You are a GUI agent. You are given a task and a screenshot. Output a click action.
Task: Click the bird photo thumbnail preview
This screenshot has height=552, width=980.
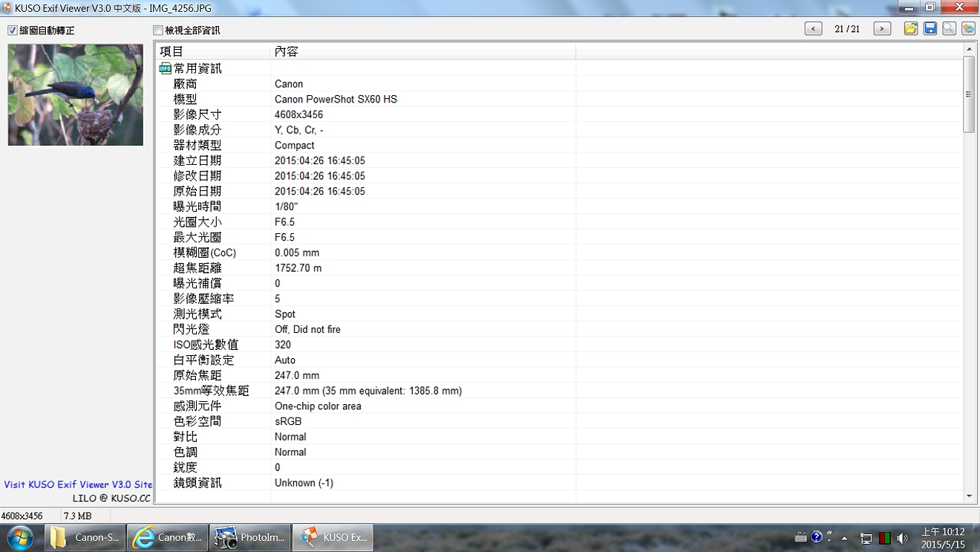point(76,94)
